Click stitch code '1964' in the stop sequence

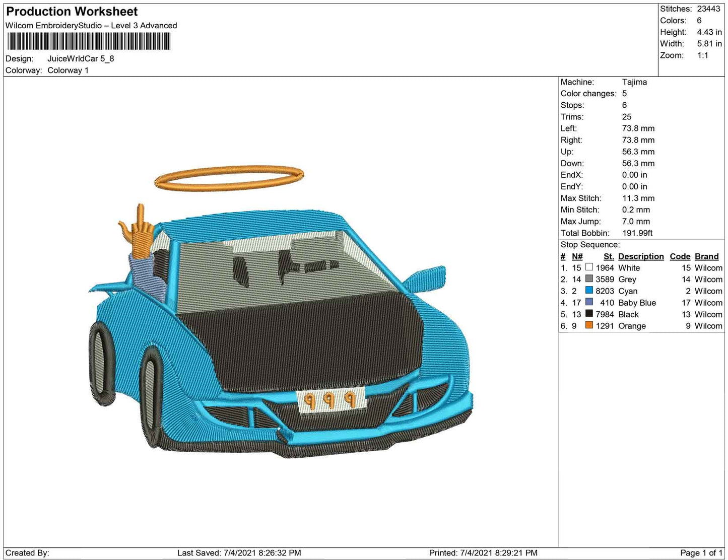coord(605,268)
